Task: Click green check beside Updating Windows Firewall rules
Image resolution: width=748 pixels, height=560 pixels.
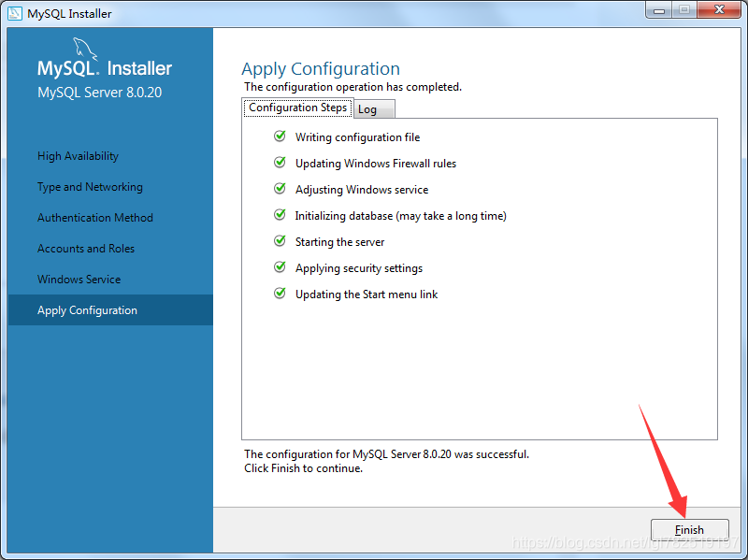Action: (x=280, y=163)
